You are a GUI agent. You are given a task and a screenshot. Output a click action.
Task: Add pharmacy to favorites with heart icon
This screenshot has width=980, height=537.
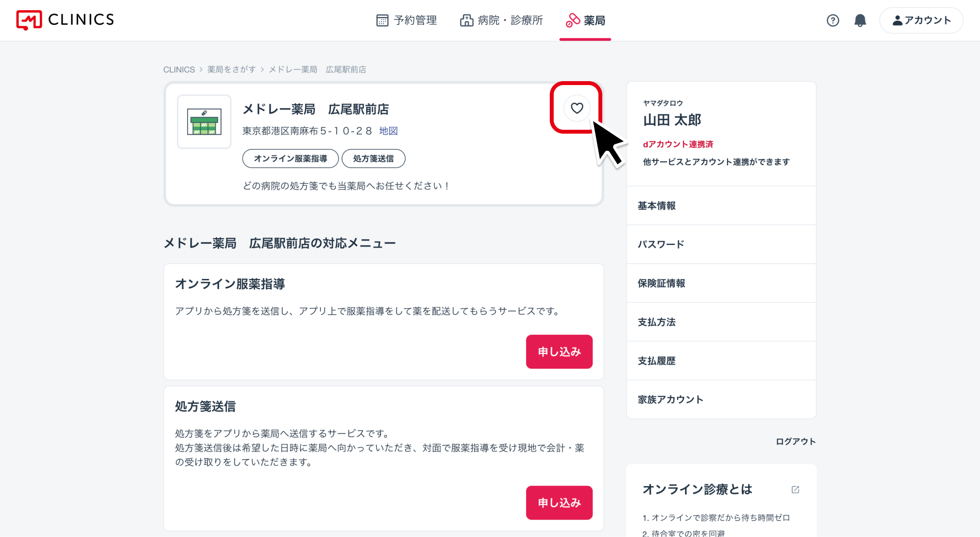(577, 108)
